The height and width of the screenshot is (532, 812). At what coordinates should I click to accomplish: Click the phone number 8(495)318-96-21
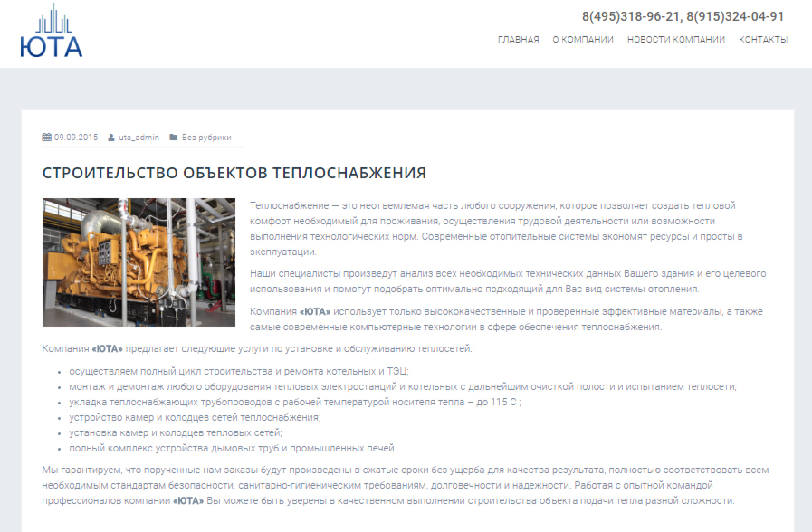coord(631,16)
